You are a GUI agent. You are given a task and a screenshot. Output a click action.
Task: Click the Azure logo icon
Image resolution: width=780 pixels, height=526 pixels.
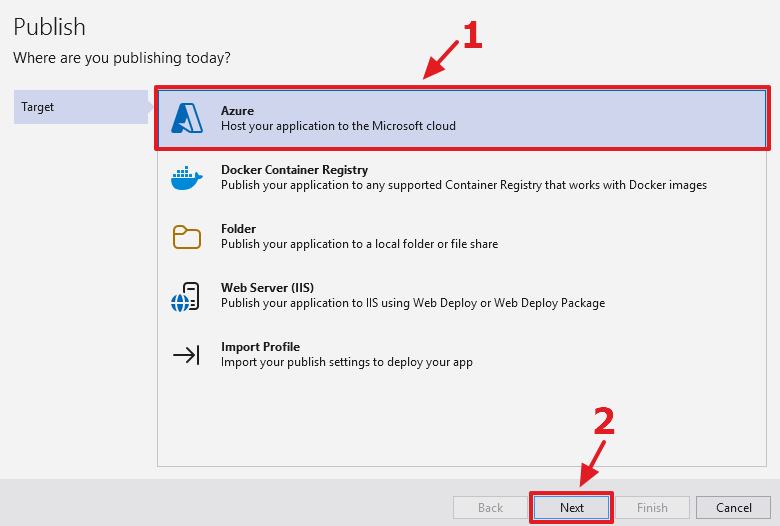click(x=187, y=119)
